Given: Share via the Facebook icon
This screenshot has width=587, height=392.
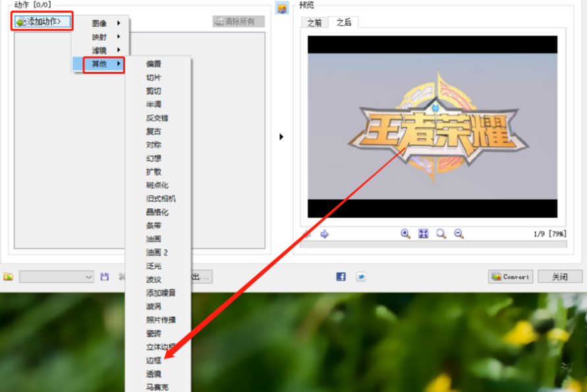Looking at the screenshot, I should click(x=341, y=277).
